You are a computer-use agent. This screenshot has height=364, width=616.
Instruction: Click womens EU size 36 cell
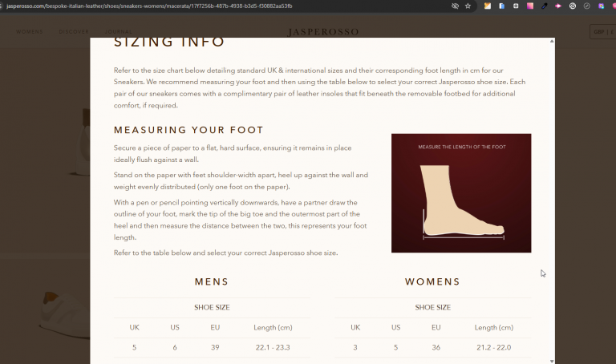(436, 347)
